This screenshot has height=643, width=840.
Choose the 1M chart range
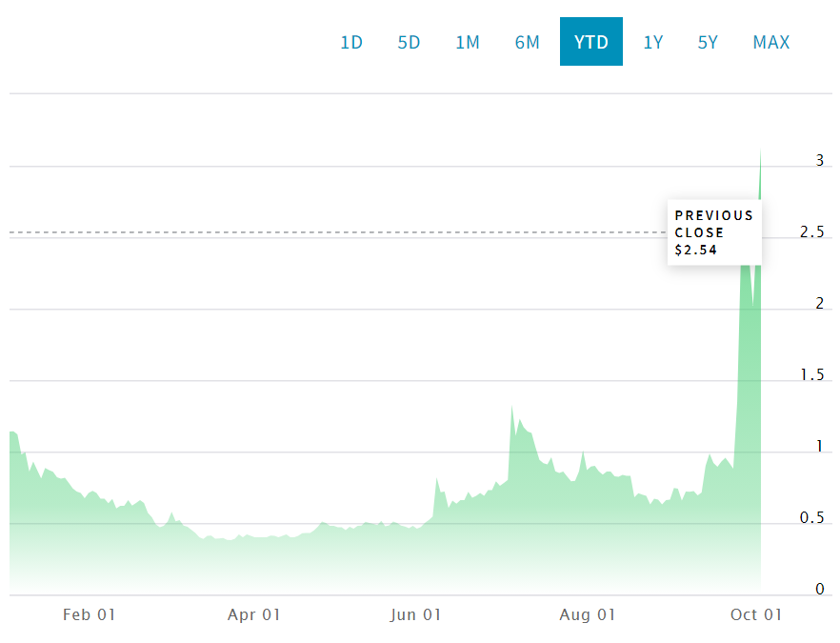click(x=467, y=42)
